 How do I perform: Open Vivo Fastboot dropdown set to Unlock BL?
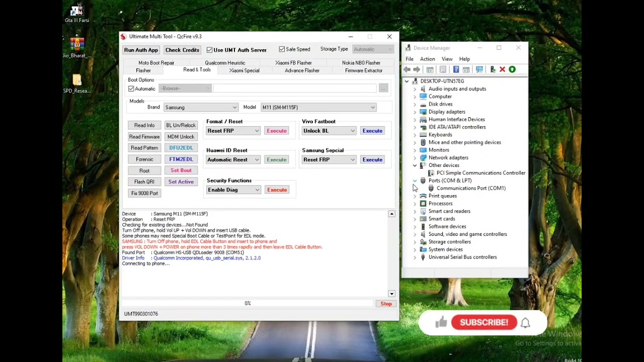click(x=329, y=131)
